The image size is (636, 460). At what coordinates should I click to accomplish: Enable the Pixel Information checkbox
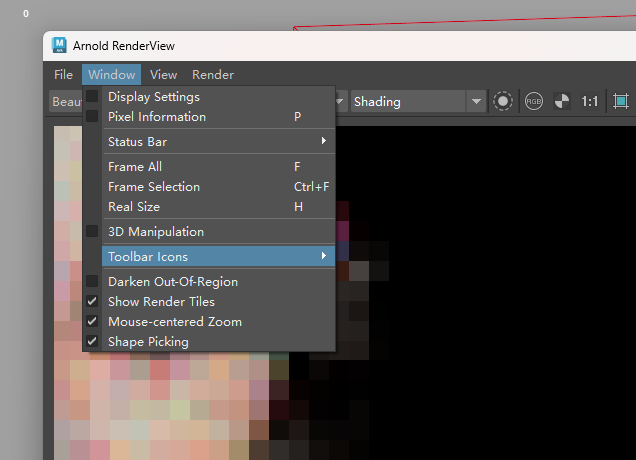pos(92,116)
